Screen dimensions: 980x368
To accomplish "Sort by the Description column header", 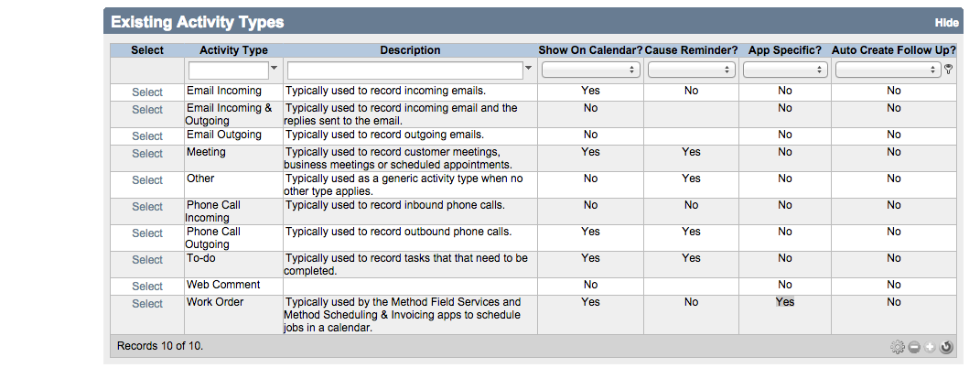I will (x=410, y=50).
